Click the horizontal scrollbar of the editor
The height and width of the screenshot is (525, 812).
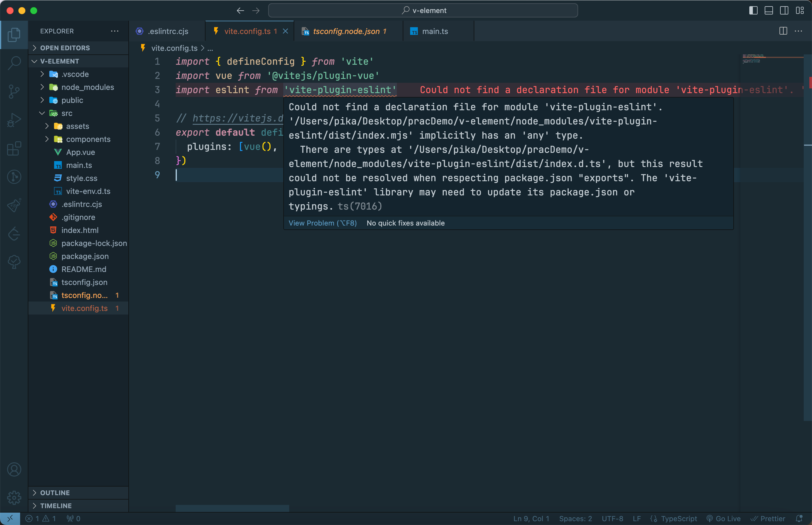[232, 508]
